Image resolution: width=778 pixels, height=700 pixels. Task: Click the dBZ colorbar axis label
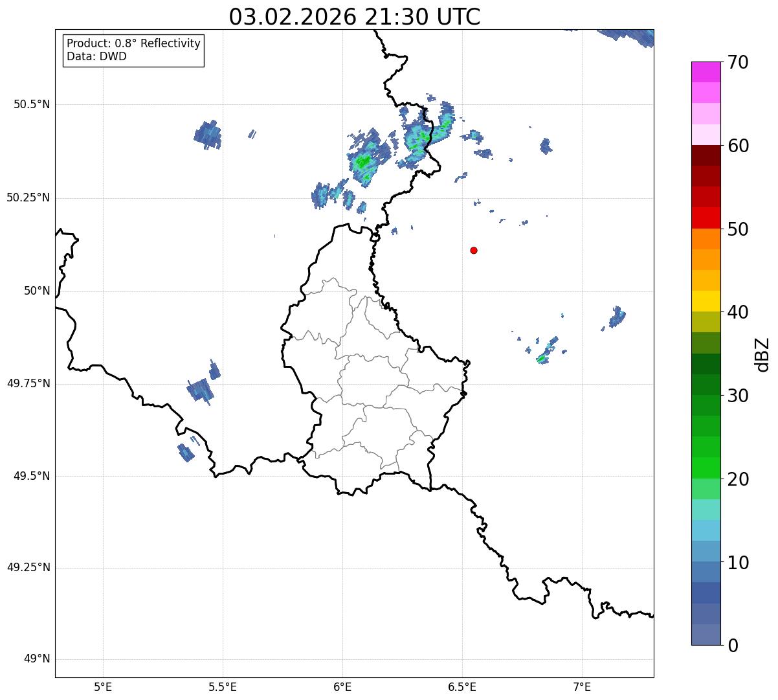point(762,354)
